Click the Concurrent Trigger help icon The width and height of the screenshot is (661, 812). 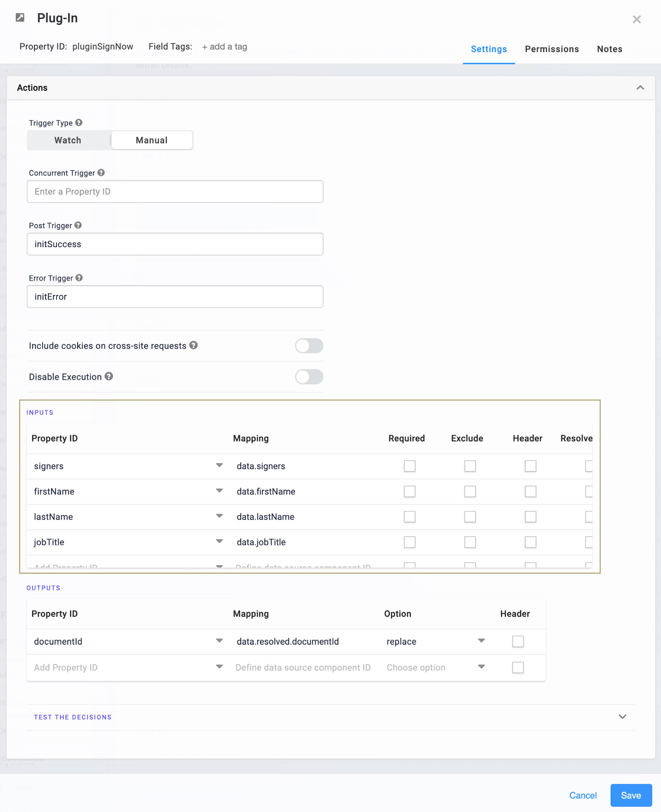click(101, 172)
